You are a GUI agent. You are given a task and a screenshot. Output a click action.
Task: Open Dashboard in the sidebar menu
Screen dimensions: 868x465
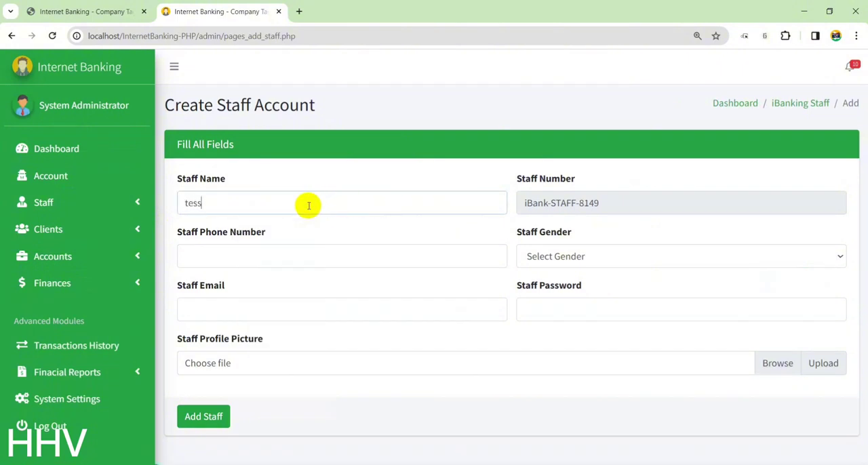click(56, 148)
